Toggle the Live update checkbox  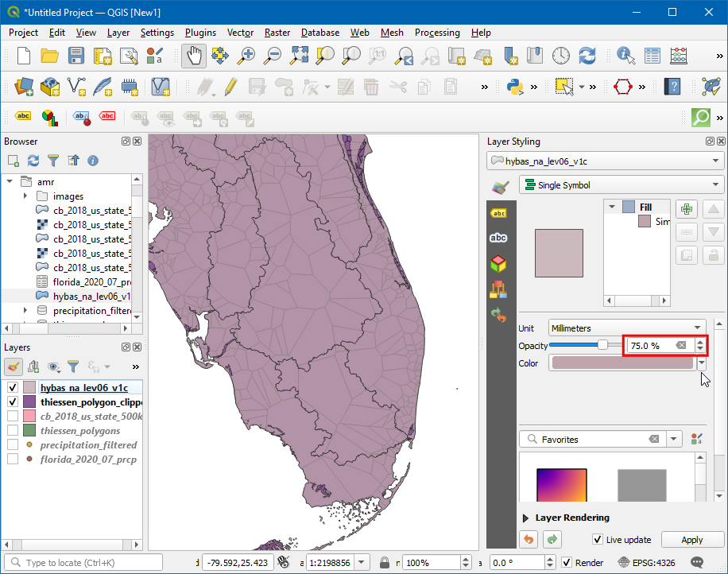pyautogui.click(x=598, y=540)
